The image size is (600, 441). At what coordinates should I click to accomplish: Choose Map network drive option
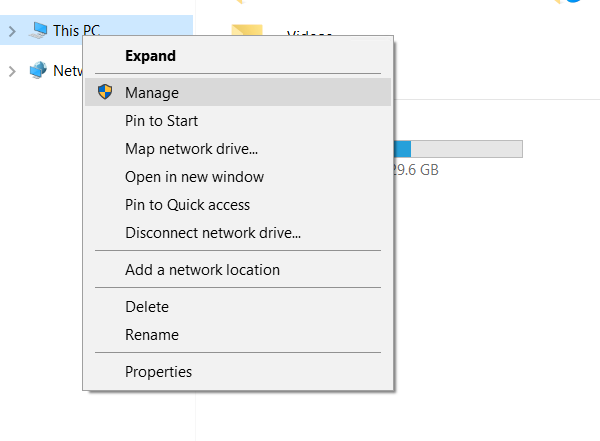[191, 149]
